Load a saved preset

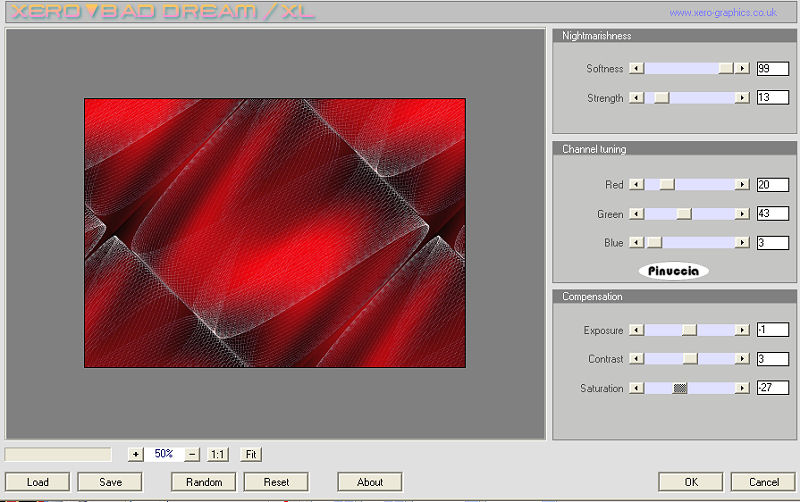point(37,482)
